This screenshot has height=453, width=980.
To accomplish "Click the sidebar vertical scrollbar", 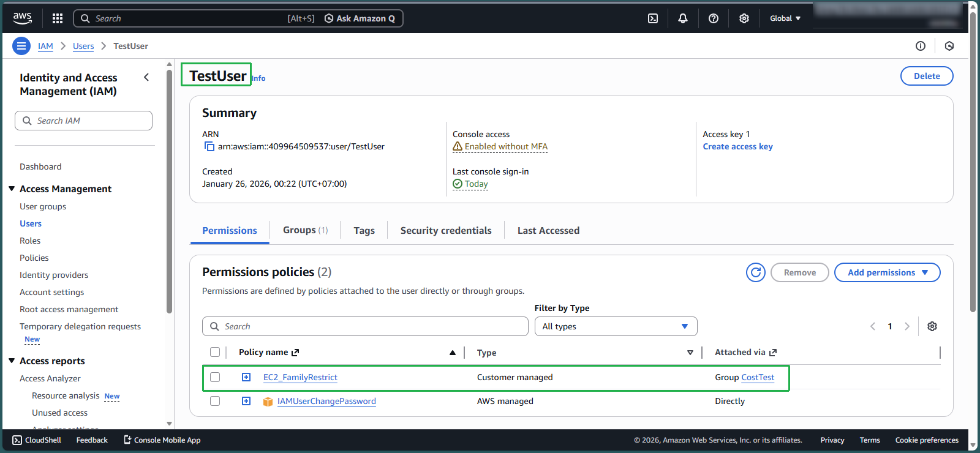I will click(x=170, y=191).
